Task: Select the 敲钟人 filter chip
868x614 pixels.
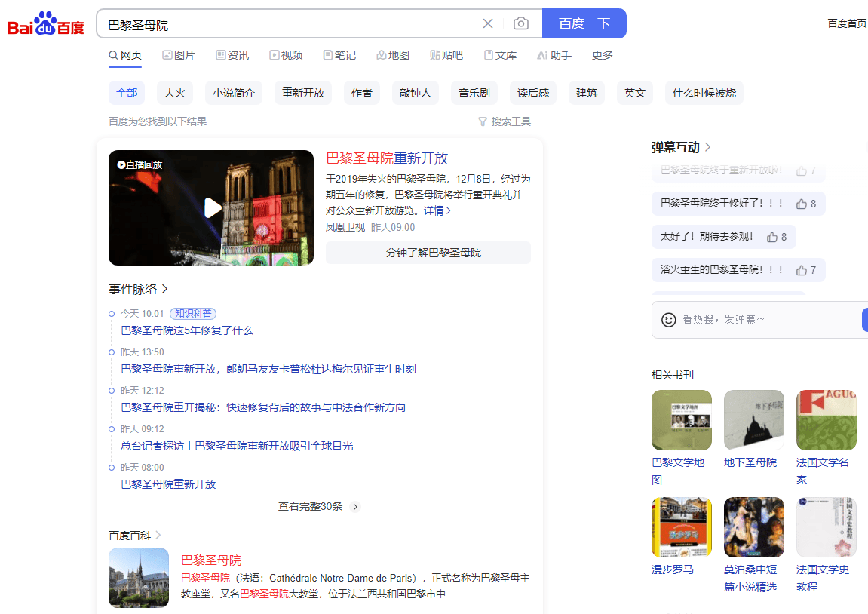Action: [416, 93]
